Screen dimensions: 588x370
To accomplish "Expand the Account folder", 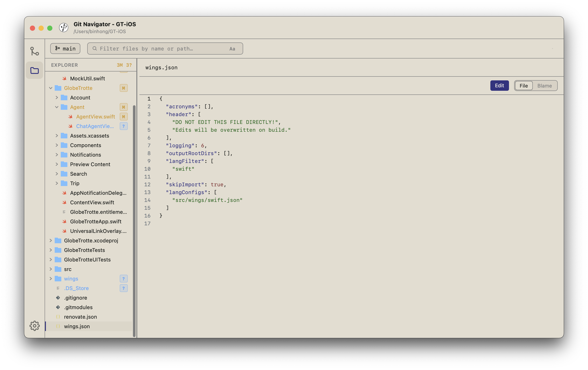I will pyautogui.click(x=57, y=97).
